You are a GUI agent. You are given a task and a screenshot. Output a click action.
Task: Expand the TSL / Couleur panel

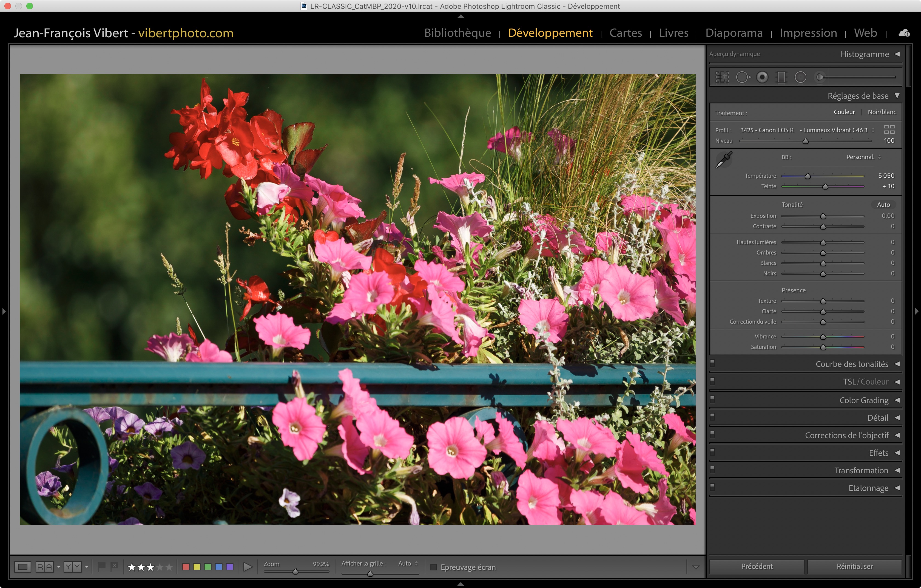[x=897, y=382]
